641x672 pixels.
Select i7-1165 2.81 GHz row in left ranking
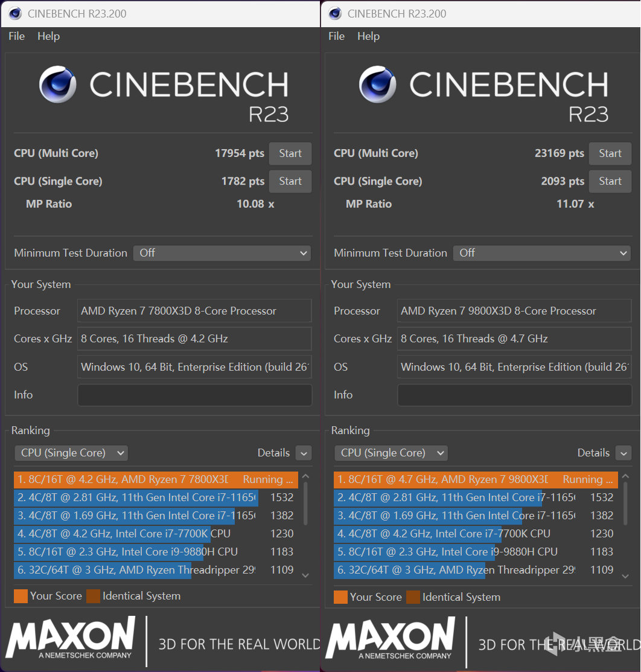click(x=156, y=498)
